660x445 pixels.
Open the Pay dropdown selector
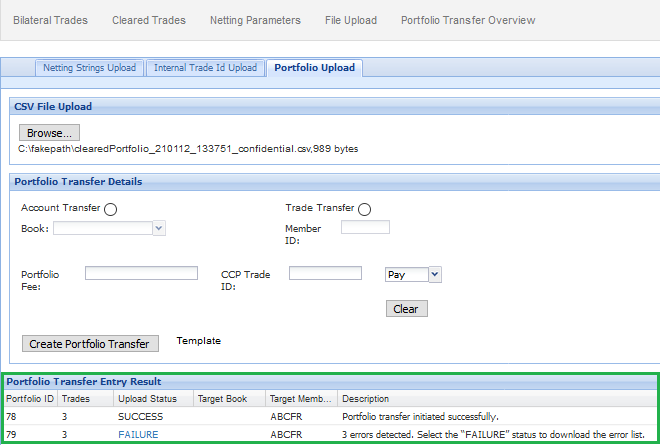pyautogui.click(x=412, y=274)
